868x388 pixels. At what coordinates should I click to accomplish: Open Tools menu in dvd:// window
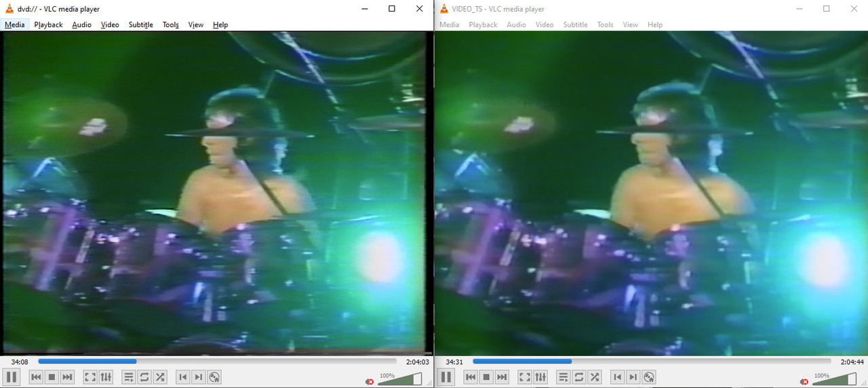click(170, 24)
